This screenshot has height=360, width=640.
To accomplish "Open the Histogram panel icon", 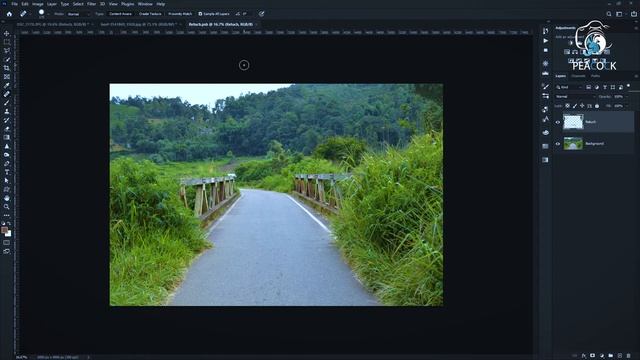I will (x=546, y=73).
